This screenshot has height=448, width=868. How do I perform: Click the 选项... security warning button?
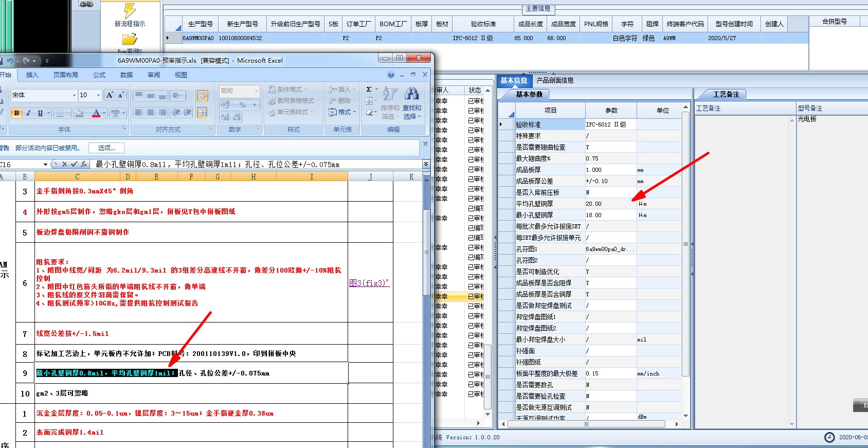coord(106,148)
